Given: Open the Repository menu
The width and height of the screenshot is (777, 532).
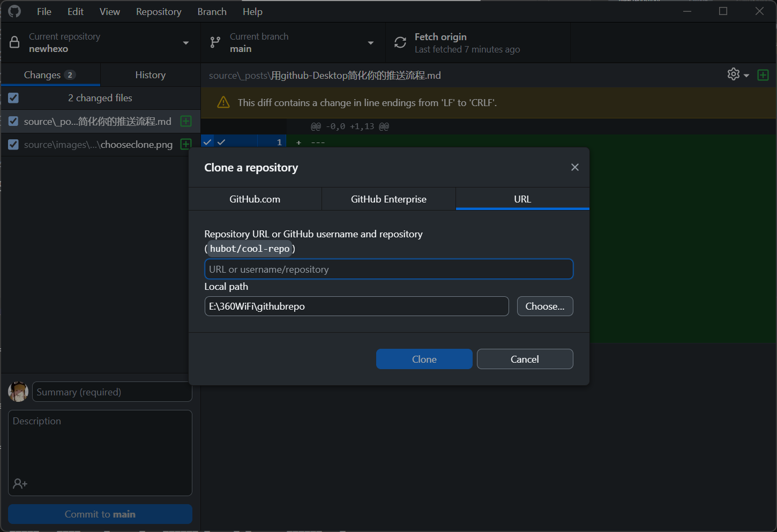Looking at the screenshot, I should [159, 11].
